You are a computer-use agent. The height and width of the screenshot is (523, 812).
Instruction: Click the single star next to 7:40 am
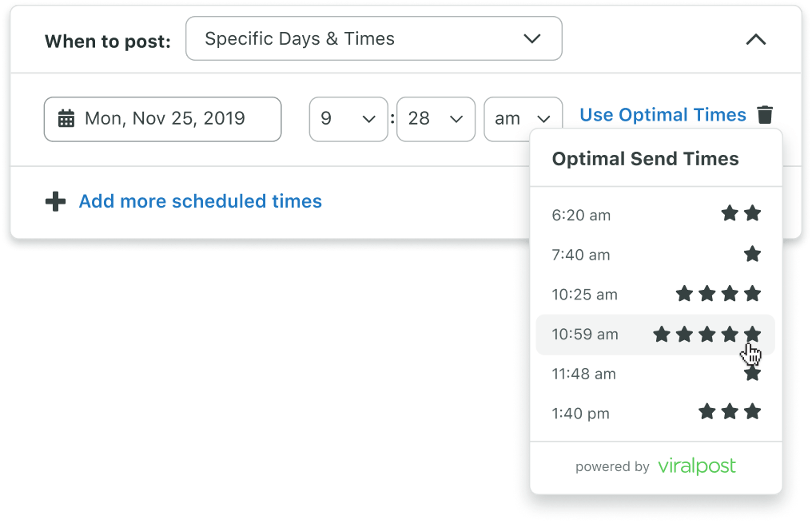pos(752,253)
